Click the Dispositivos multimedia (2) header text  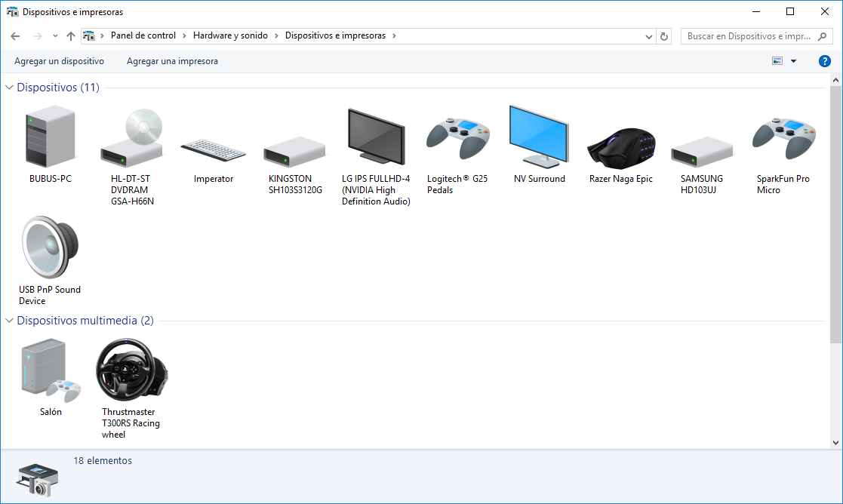tap(85, 320)
